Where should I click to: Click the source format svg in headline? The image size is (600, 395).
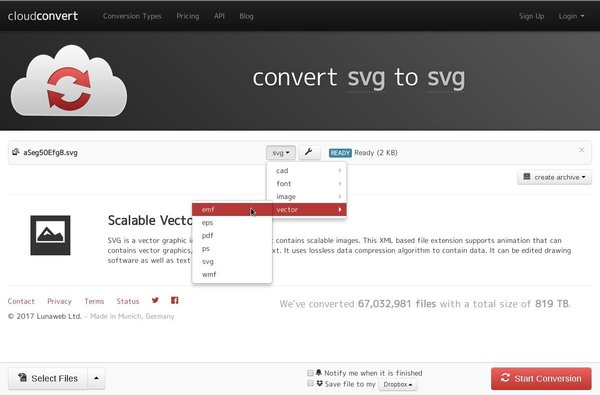[366, 78]
